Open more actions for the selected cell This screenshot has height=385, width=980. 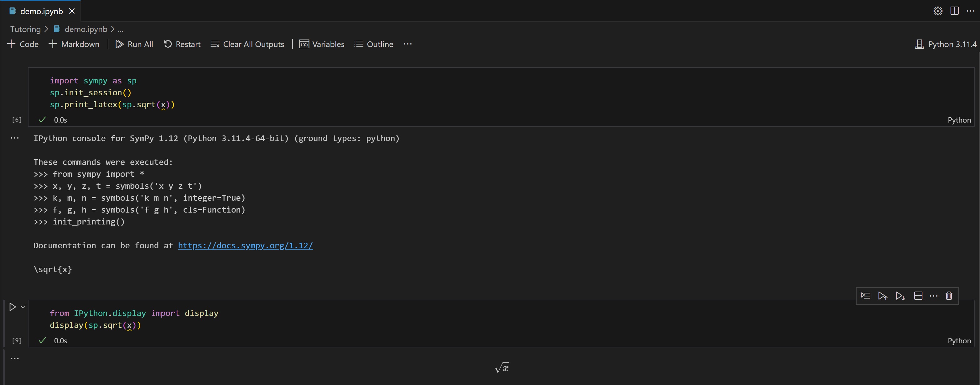coord(934,296)
